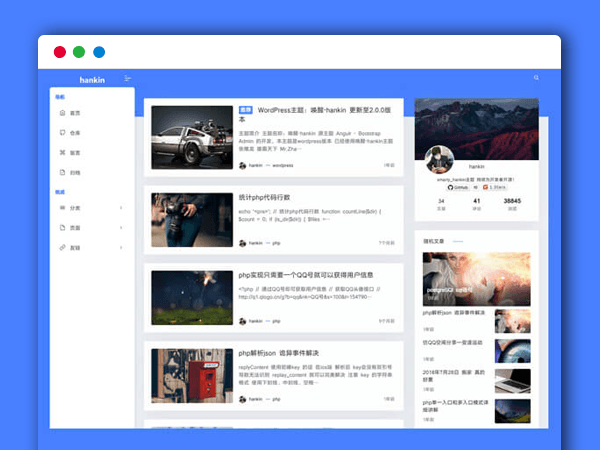Click the home icon in sidebar

[62, 113]
